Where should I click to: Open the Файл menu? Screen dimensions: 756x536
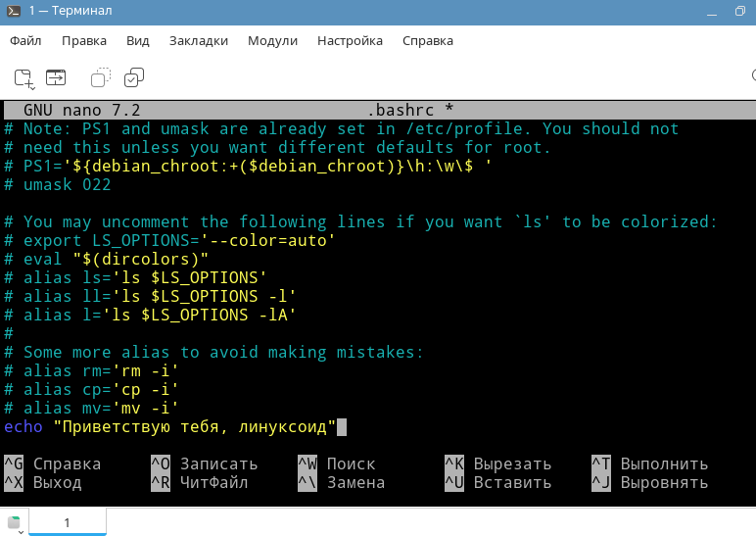[25, 41]
